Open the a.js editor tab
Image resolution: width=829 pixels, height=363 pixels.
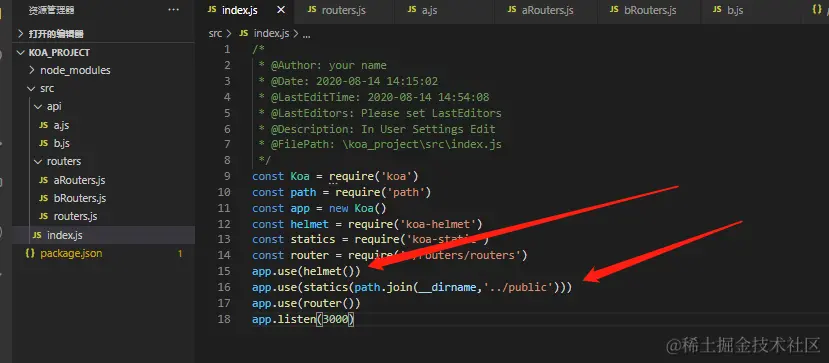tap(429, 10)
